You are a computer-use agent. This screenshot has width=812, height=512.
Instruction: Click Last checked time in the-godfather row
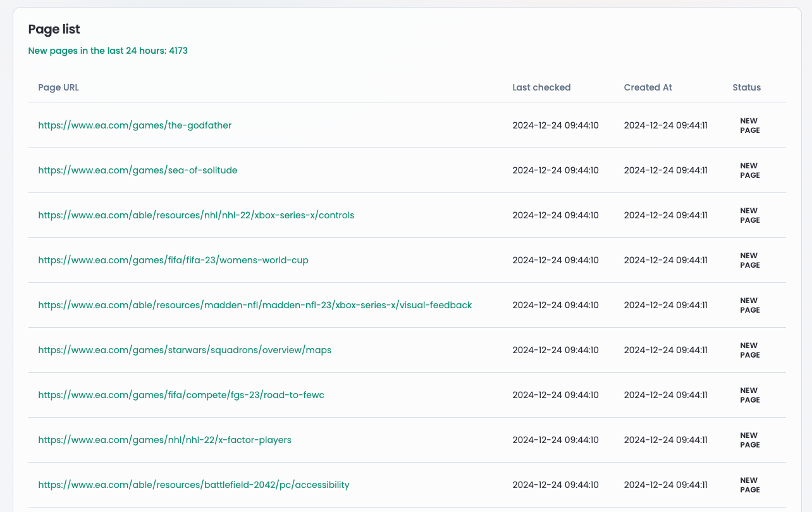pyautogui.click(x=555, y=125)
